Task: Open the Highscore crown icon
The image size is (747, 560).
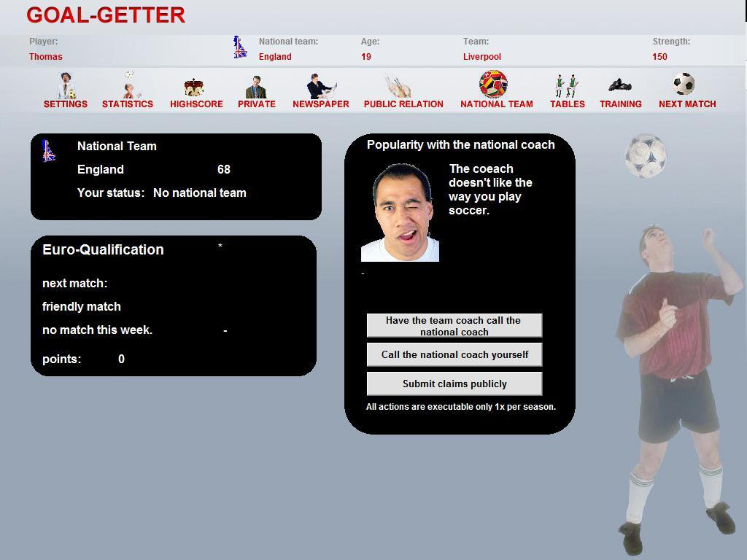Action: tap(194, 87)
